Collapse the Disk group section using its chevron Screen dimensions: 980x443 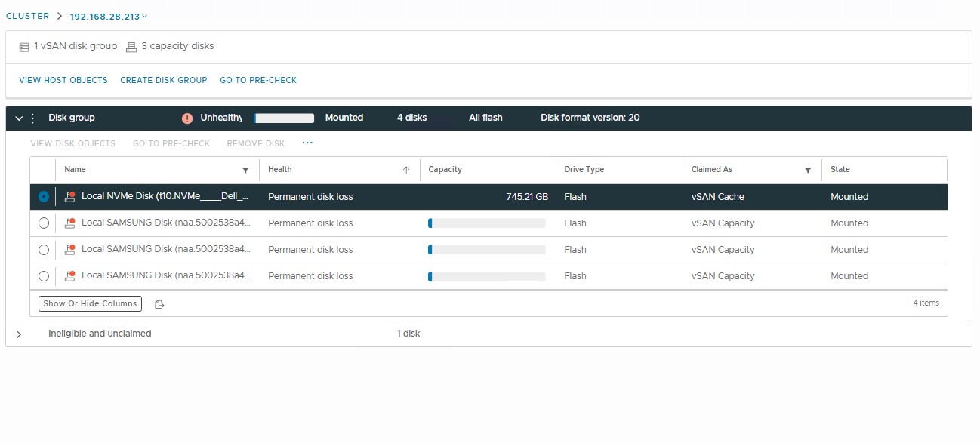tap(17, 118)
